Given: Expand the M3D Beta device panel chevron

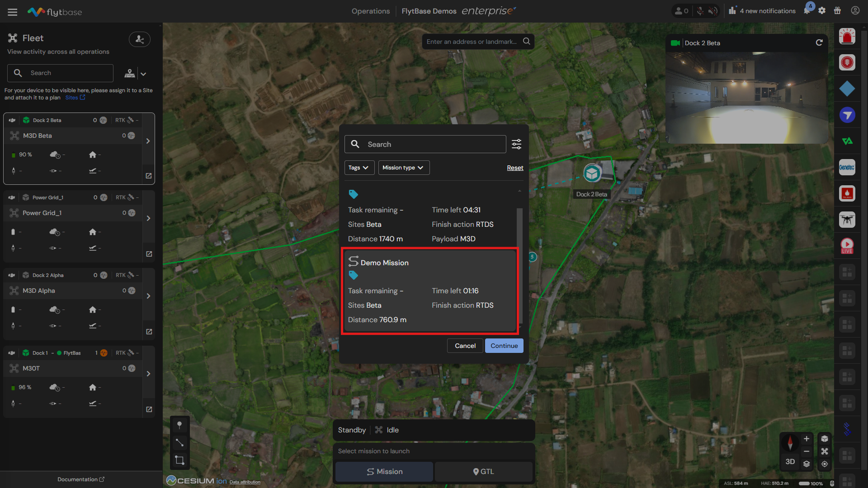Looking at the screenshot, I should (148, 141).
